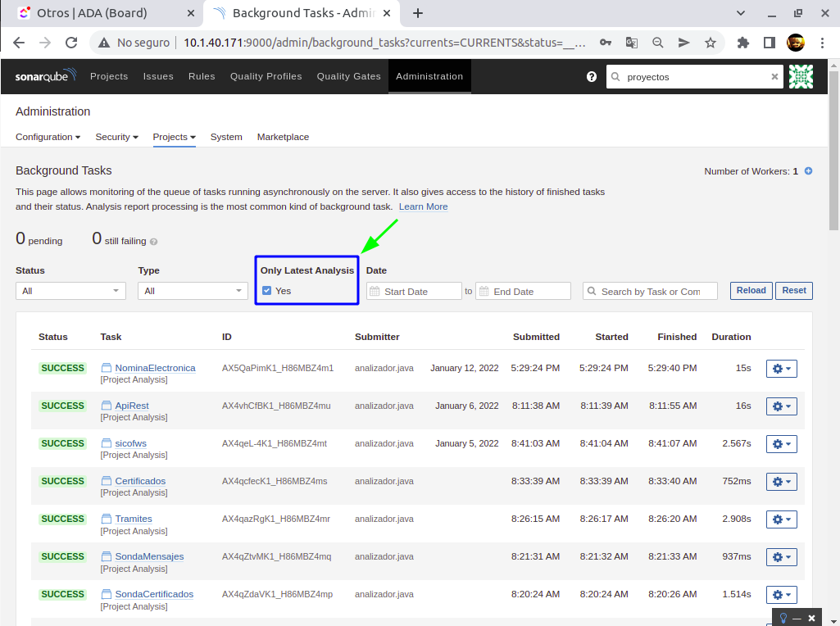Switch to the Otros | ADA (Board) tab
Screen dimensions: 840x626
pos(92,13)
